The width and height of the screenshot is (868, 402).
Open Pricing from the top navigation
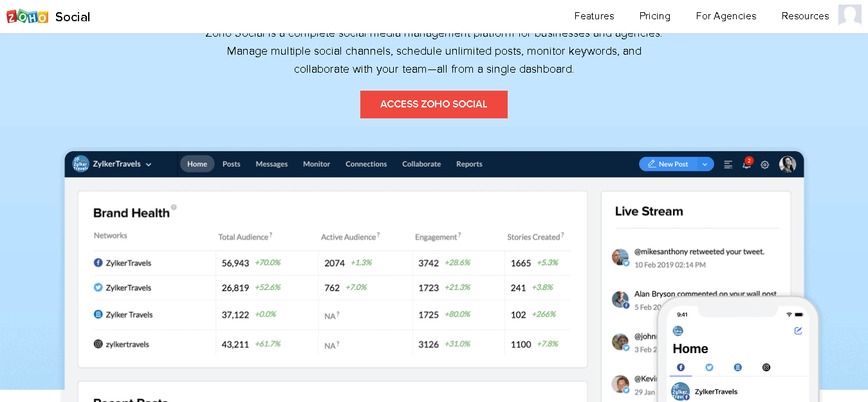654,15
